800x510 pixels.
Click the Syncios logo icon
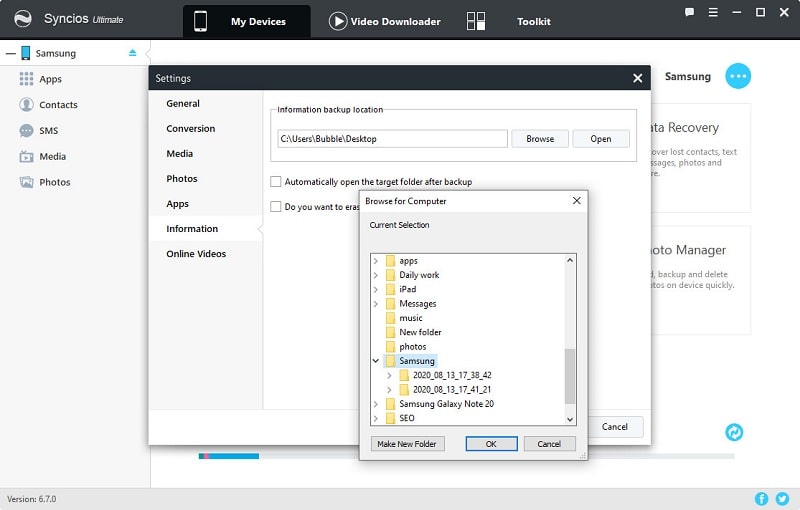click(23, 19)
